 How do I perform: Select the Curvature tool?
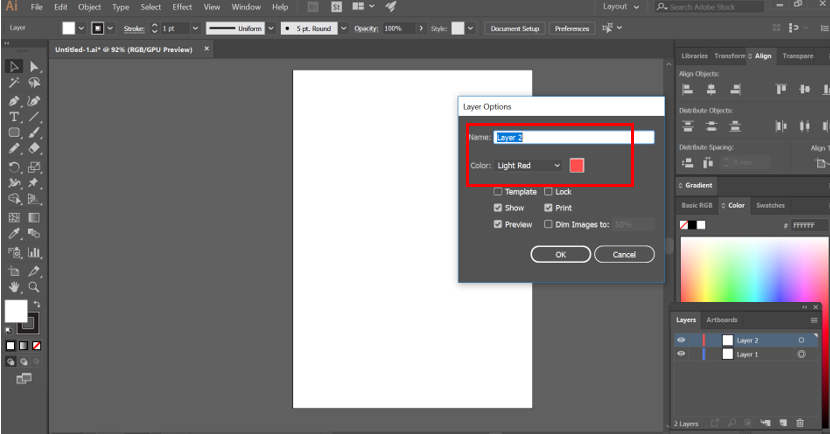click(34, 101)
